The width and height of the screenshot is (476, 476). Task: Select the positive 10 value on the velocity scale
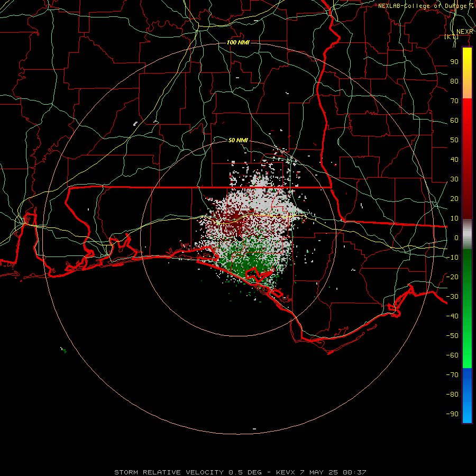[454, 218]
